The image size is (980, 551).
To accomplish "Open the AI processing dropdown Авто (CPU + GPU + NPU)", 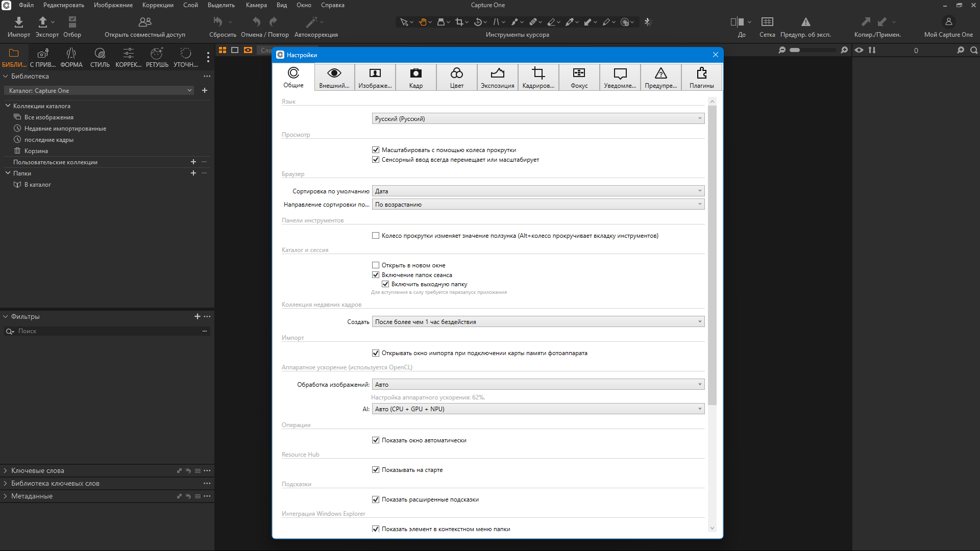I will pyautogui.click(x=538, y=409).
